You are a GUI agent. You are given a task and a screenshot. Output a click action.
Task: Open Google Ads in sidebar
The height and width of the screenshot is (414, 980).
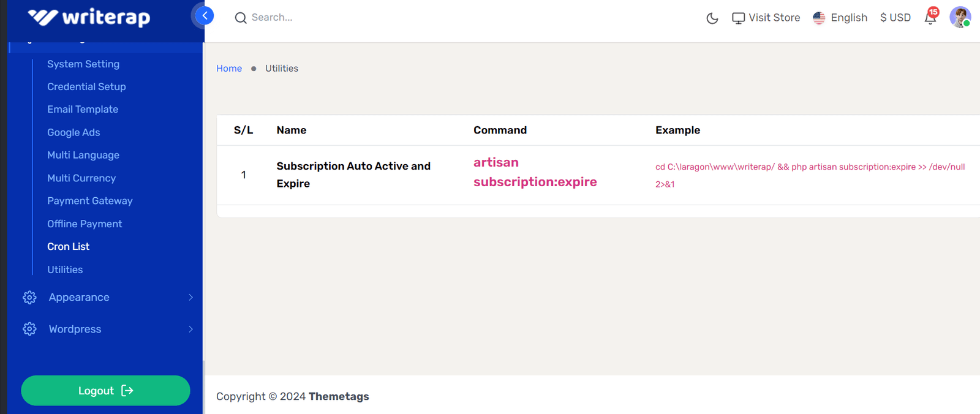pos(73,132)
